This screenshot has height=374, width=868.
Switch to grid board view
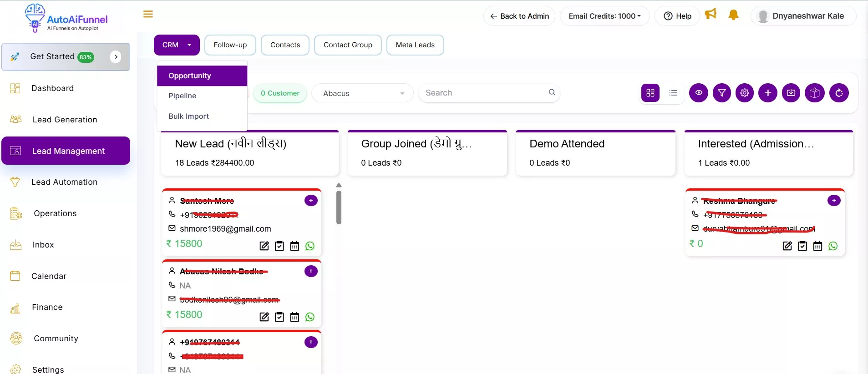point(650,93)
